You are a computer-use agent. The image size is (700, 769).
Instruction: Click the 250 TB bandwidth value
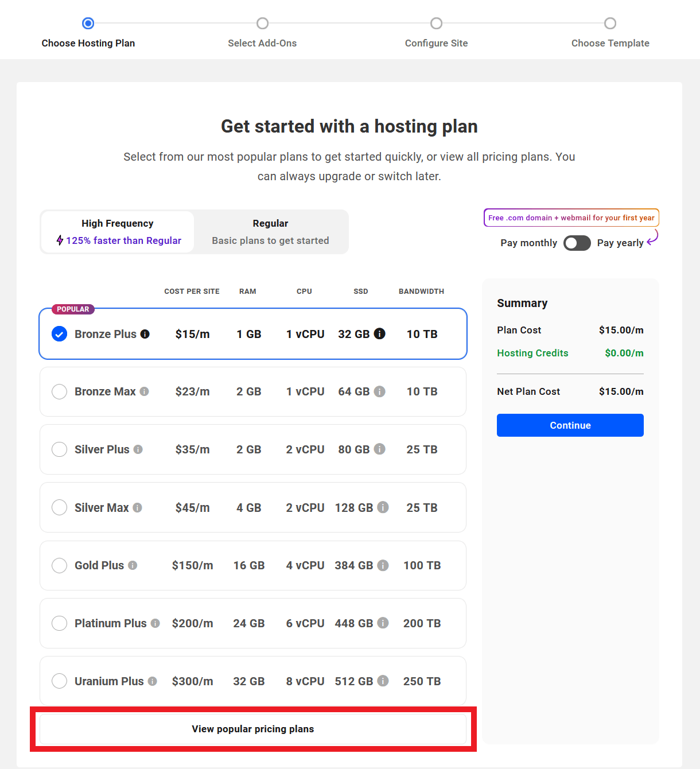coord(422,681)
